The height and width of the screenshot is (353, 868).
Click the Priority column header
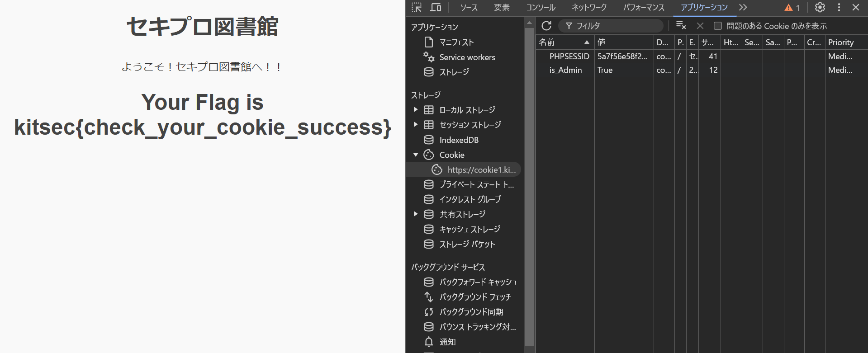pos(846,42)
